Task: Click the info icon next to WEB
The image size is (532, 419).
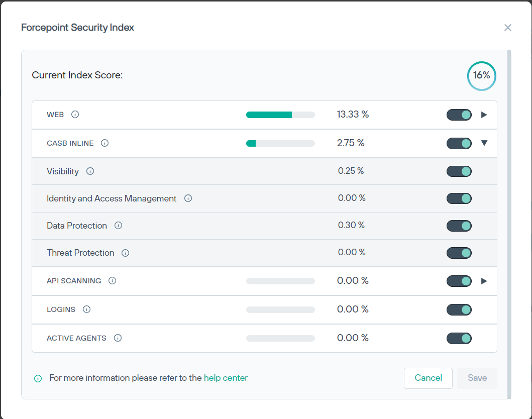Action: pyautogui.click(x=75, y=115)
